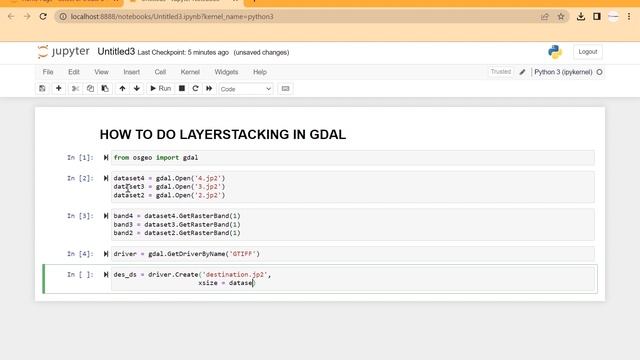Run cell In [4] via its run icon

pos(106,254)
